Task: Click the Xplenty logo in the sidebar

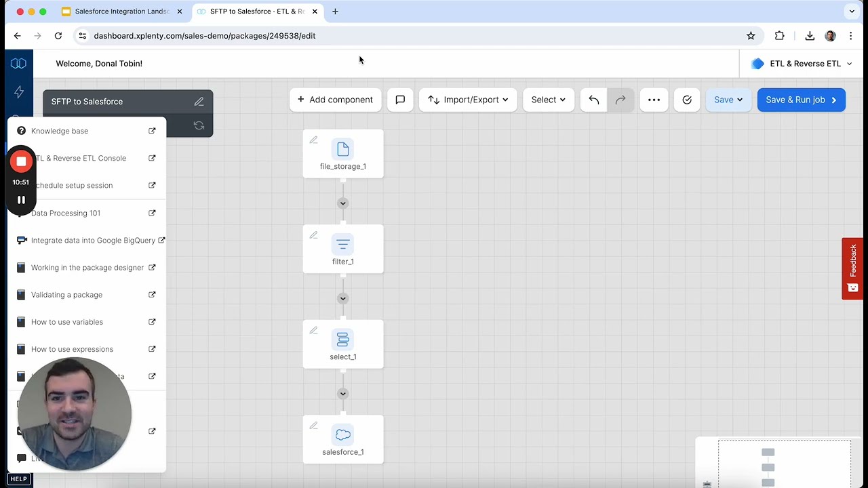Action: click(18, 63)
